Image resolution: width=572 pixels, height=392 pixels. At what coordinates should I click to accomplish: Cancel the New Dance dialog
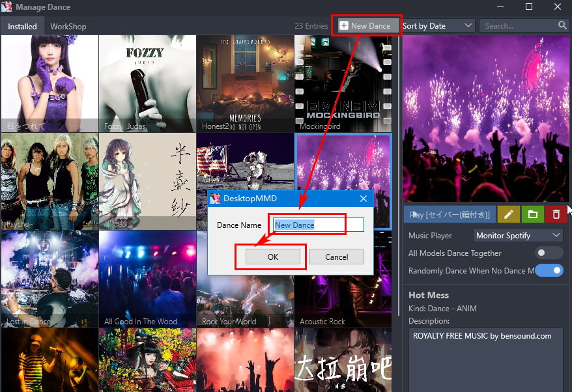click(336, 257)
